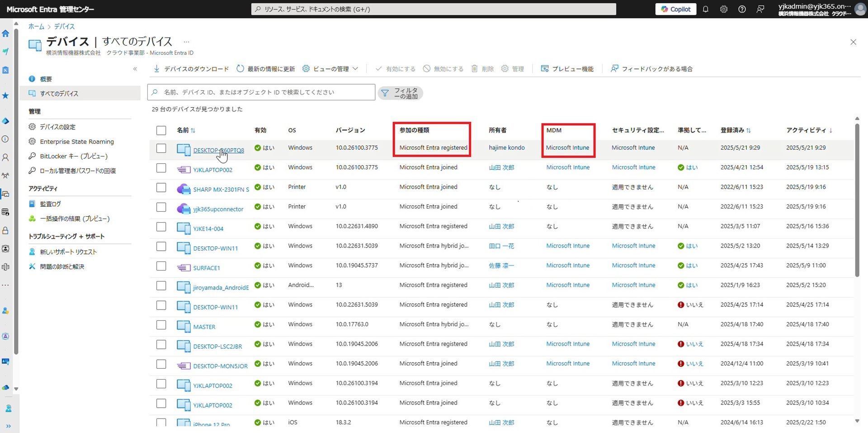Open the account avatar at top right
The width and height of the screenshot is (868, 433).
[x=860, y=9]
